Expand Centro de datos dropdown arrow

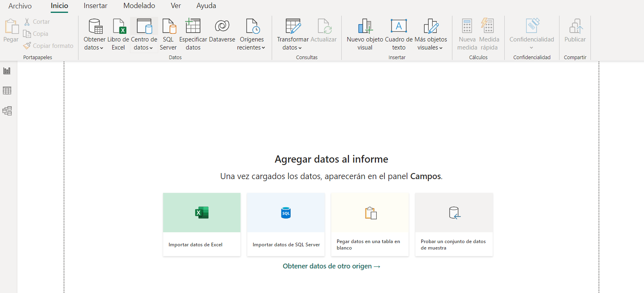[x=151, y=48]
